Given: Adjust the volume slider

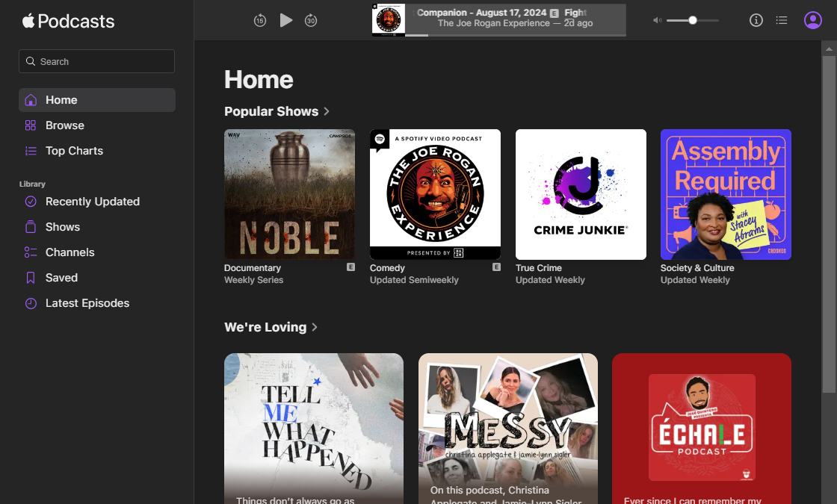Looking at the screenshot, I should click(693, 20).
